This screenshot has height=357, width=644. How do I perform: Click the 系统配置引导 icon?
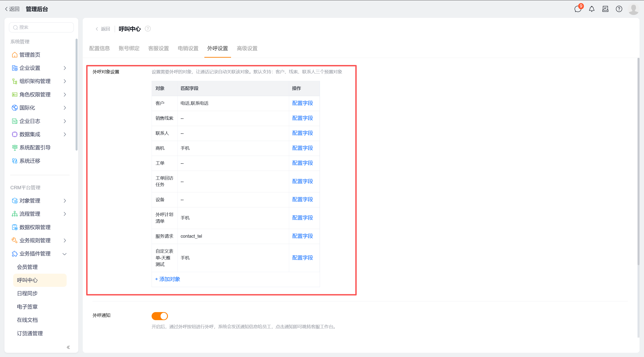[x=15, y=148]
